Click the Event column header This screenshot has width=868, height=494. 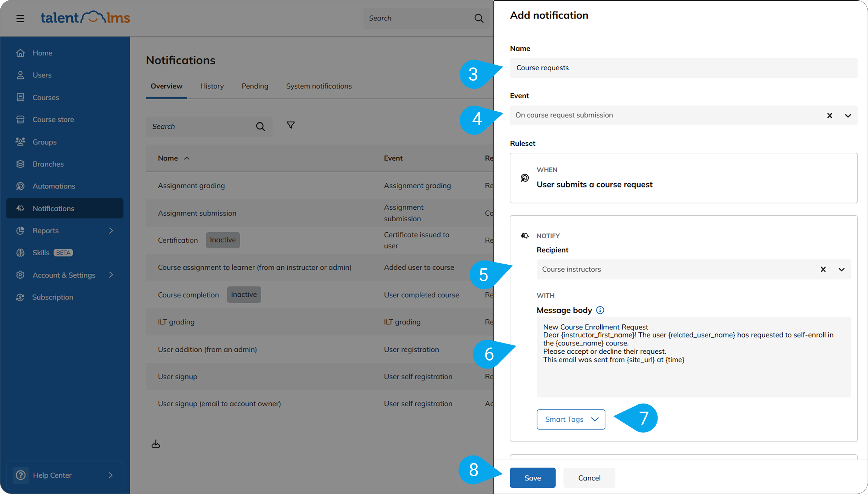(393, 158)
